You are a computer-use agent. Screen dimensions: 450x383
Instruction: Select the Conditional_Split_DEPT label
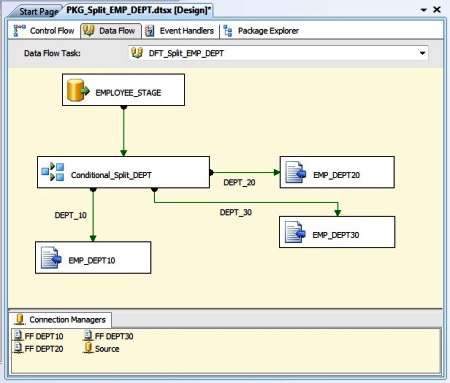(111, 175)
